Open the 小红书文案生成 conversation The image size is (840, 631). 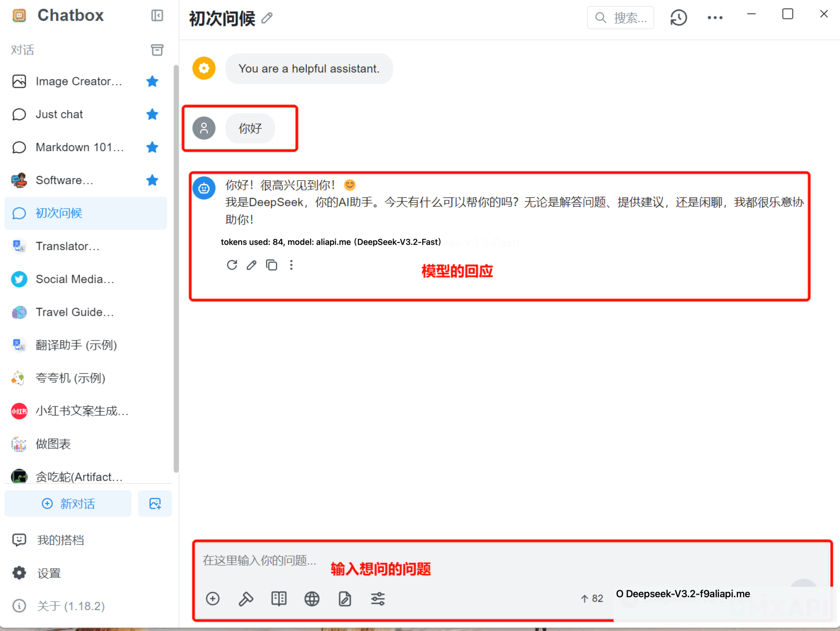tap(85, 411)
